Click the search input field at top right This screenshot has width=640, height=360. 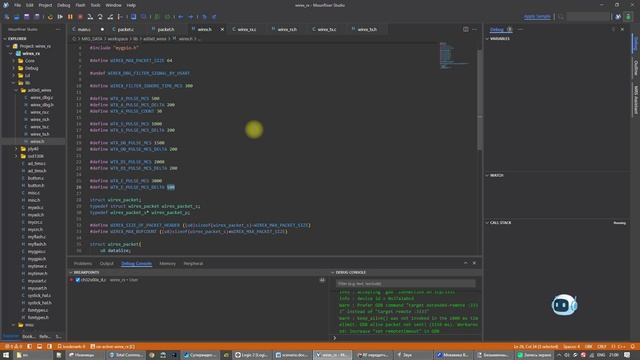588,17
